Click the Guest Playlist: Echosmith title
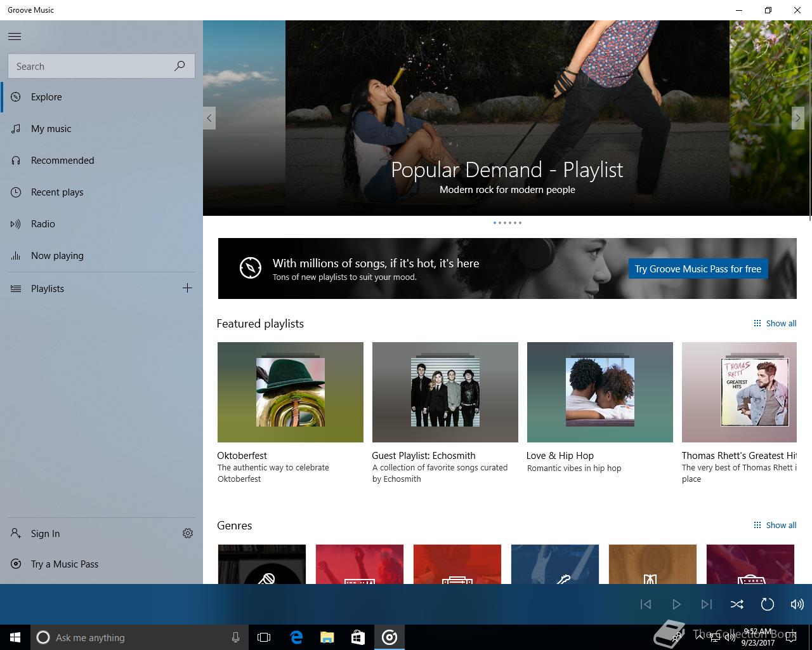812x650 pixels. pos(424,456)
